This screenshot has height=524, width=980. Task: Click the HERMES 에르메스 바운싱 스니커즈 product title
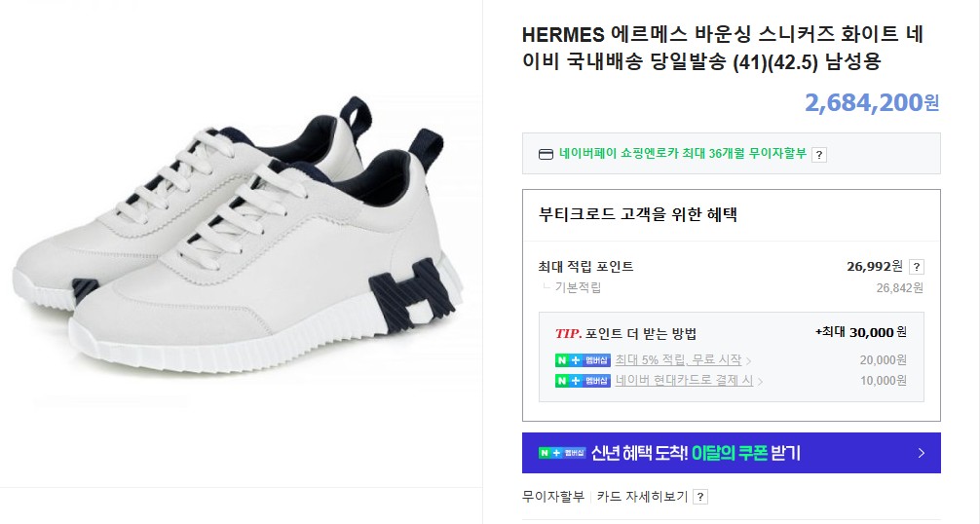point(723,48)
